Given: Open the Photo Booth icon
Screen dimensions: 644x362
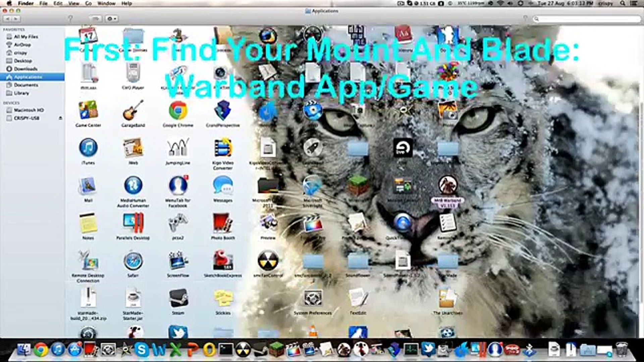Looking at the screenshot, I should (x=223, y=223).
